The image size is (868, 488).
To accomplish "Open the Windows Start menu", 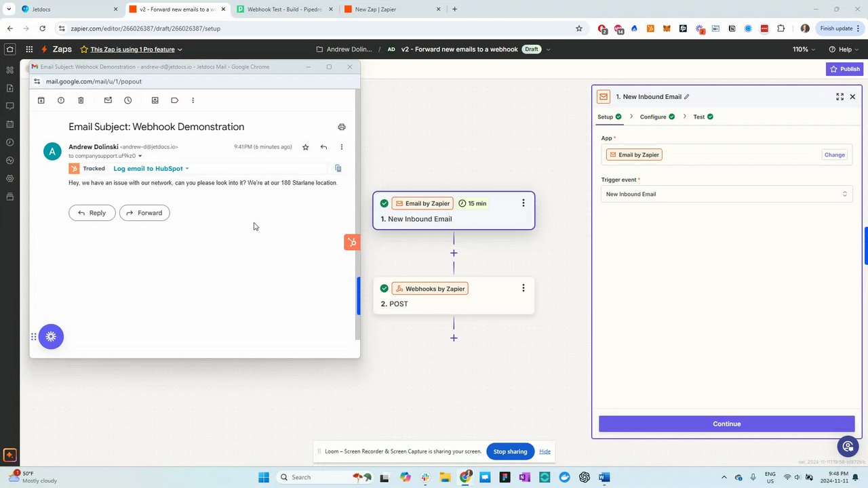I will [x=264, y=477].
